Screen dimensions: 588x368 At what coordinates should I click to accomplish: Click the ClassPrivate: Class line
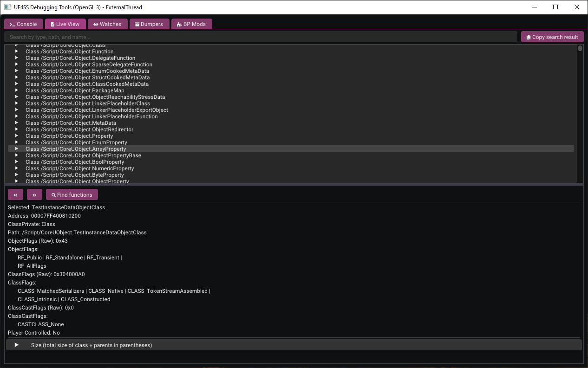[32, 224]
